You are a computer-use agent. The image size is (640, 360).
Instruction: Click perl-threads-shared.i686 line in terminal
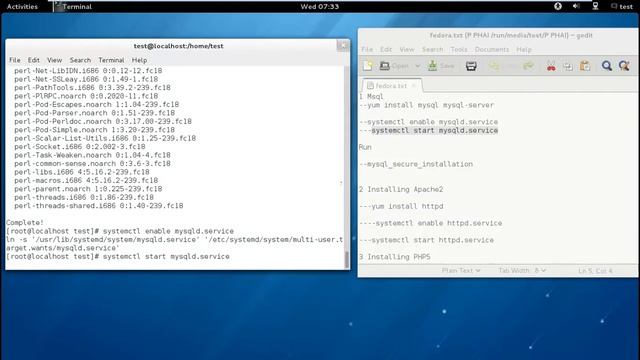point(98,206)
